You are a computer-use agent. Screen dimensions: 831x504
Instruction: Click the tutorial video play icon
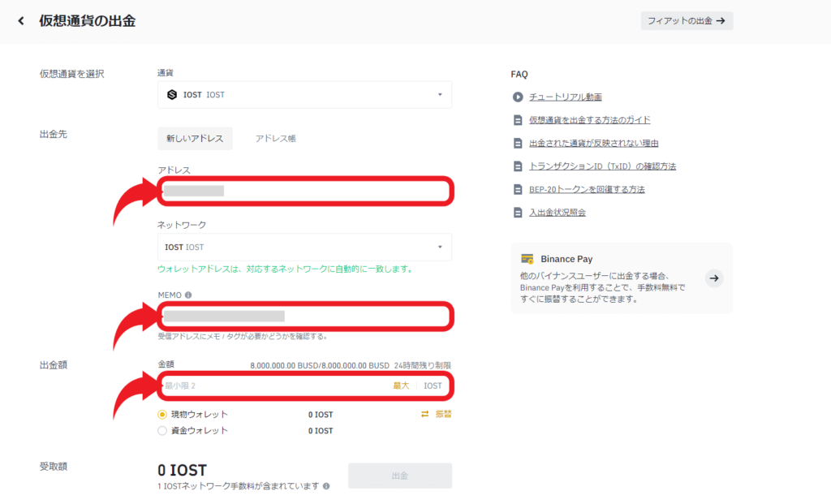518,97
